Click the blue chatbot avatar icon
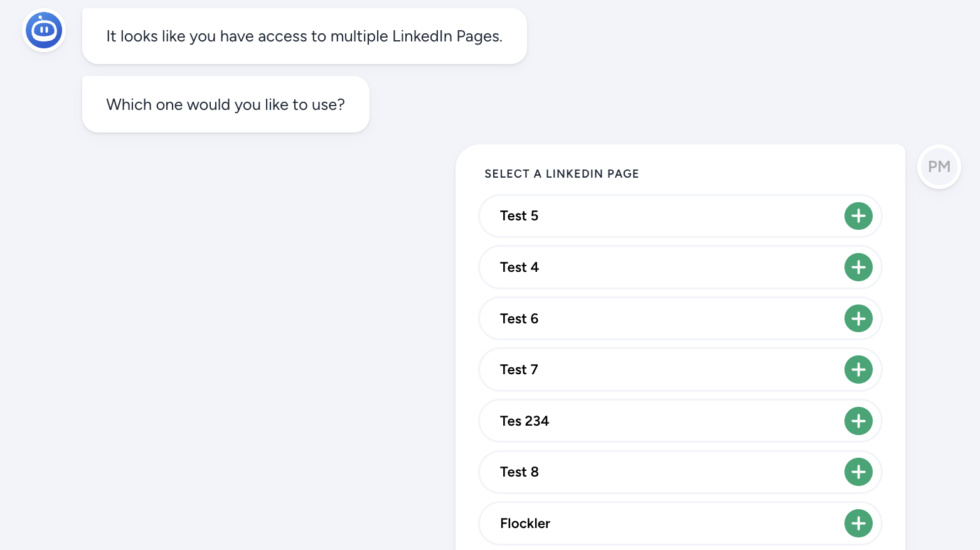This screenshot has width=980, height=550. [x=44, y=30]
